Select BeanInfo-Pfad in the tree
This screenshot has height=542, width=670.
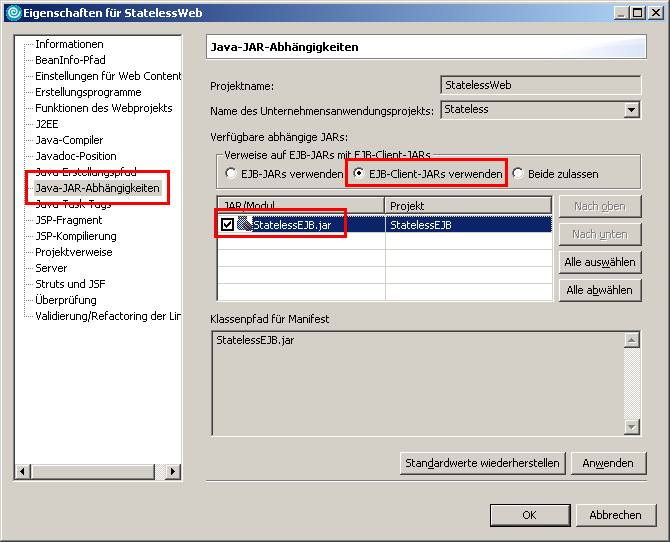[x=70, y=60]
